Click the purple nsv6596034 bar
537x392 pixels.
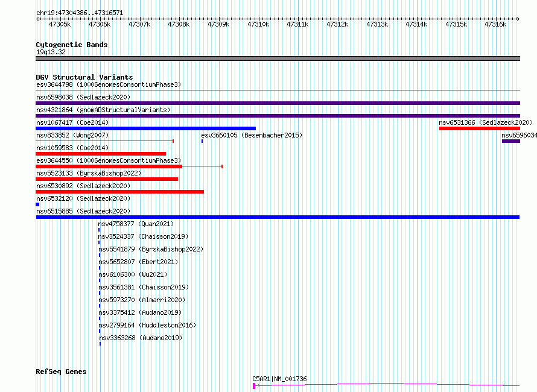click(511, 141)
